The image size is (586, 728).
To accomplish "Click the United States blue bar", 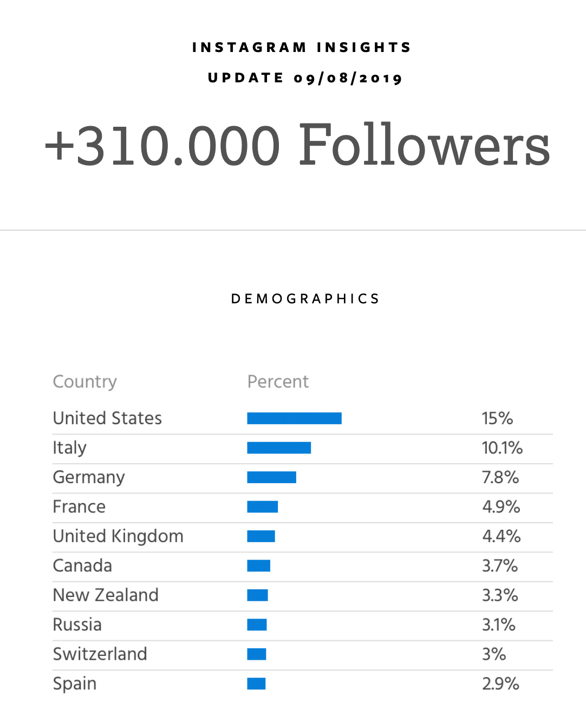I will click(x=294, y=418).
